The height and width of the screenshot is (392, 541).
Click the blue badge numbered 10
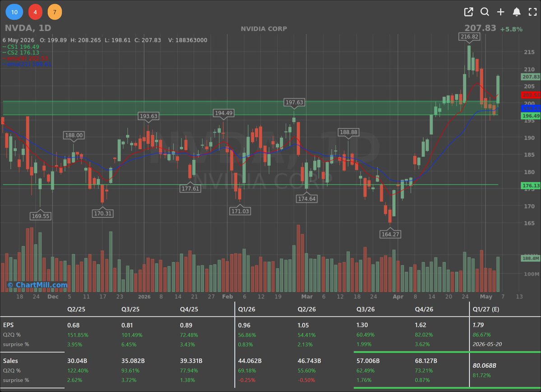pyautogui.click(x=14, y=12)
